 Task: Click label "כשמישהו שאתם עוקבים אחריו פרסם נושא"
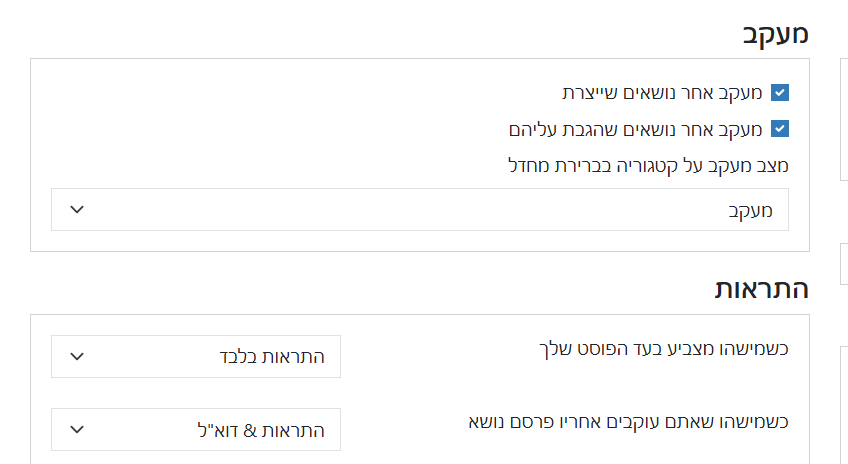[629, 421]
